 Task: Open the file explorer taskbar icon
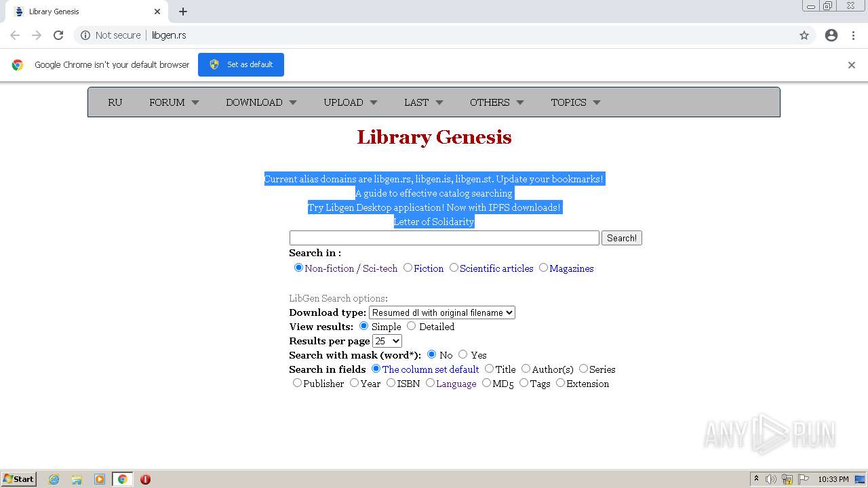point(77,479)
